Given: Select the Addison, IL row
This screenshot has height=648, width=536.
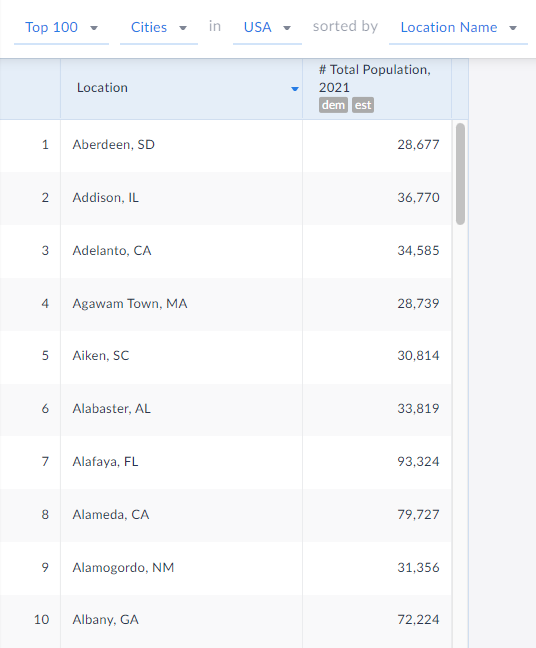Looking at the screenshot, I should click(226, 198).
